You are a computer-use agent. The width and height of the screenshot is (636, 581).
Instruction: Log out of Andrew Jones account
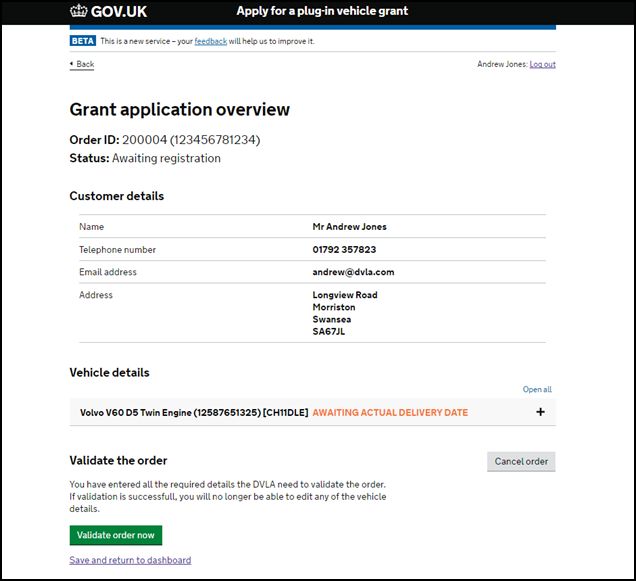pyautogui.click(x=542, y=64)
